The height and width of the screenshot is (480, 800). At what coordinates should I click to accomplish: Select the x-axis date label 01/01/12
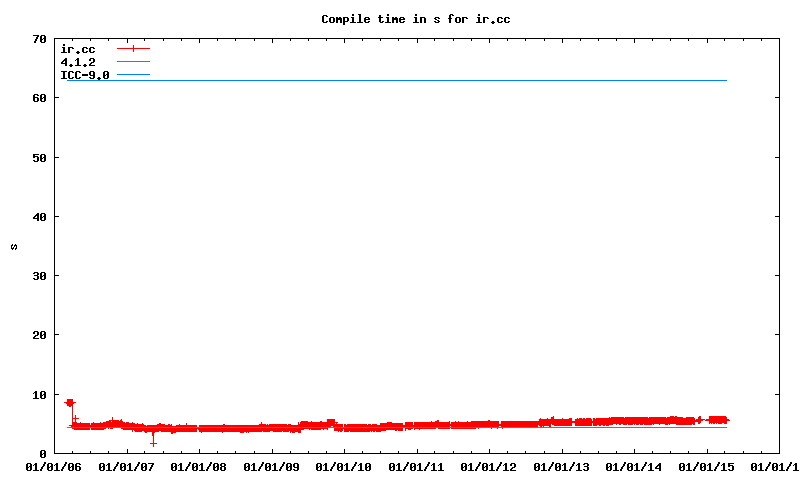(489, 466)
